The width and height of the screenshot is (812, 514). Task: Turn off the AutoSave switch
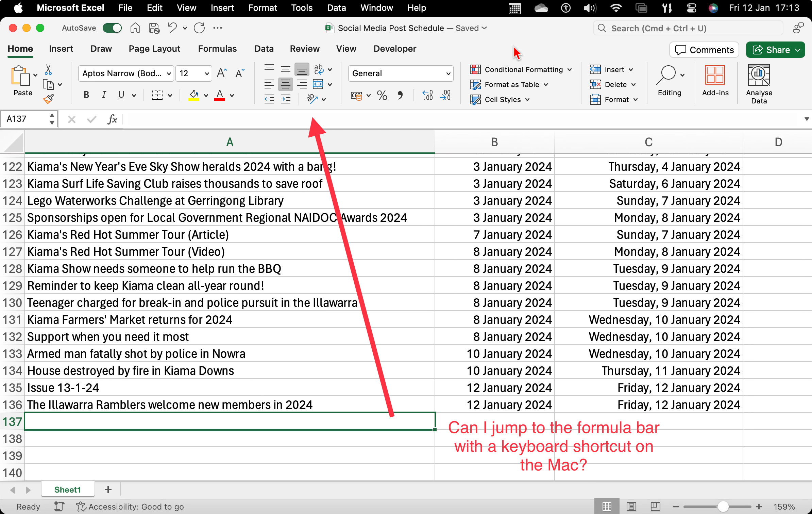tap(112, 28)
